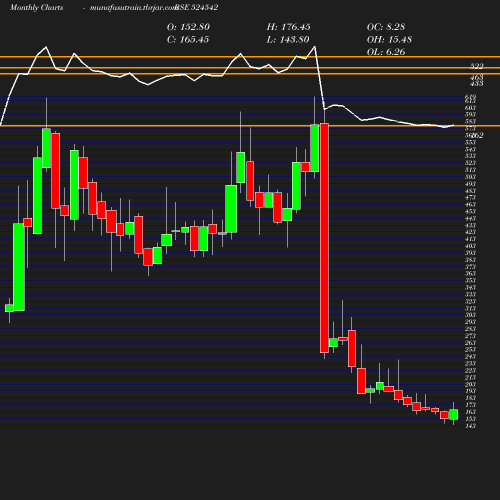The image size is (500, 500).
Task: Click the price axis label '243'
Action: (470, 356)
